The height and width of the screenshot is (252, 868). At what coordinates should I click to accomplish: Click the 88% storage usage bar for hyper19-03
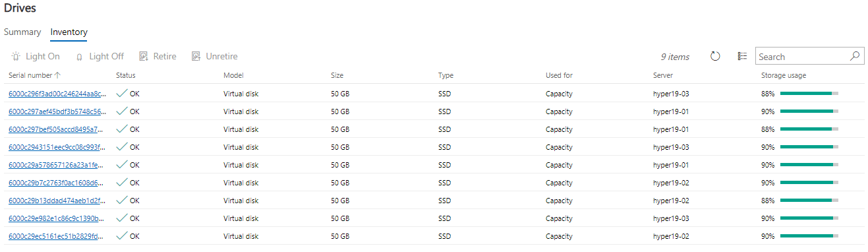click(809, 94)
